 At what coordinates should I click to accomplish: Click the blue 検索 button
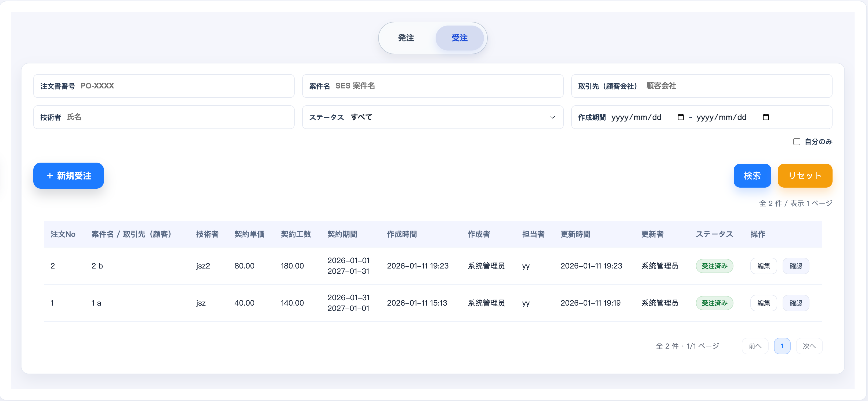coord(752,176)
